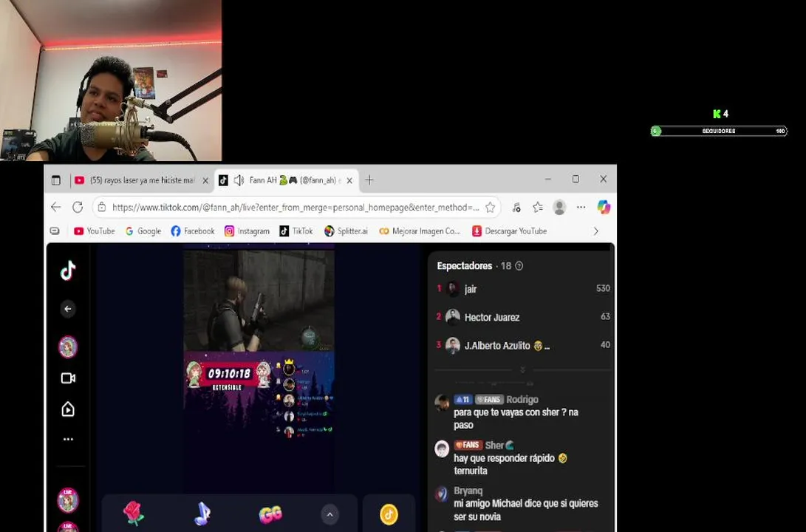This screenshot has width=806, height=532.
Task: Go back using TikTok sidebar arrow button
Action: click(x=68, y=309)
